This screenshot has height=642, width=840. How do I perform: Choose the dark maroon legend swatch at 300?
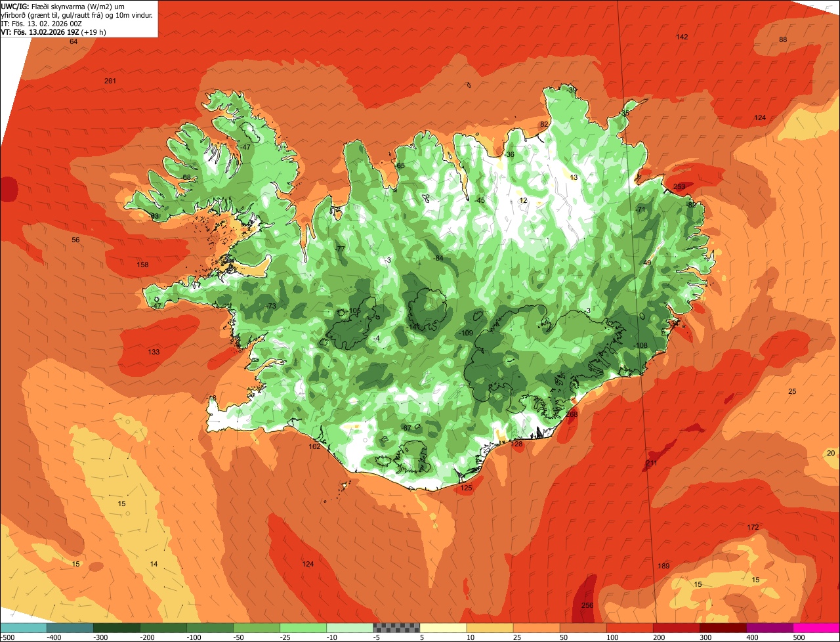tap(723, 628)
